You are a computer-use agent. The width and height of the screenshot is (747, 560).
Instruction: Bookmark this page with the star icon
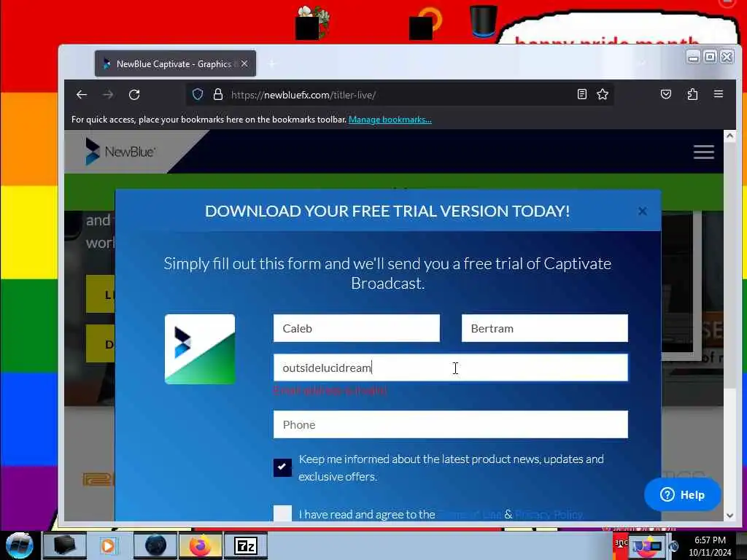click(603, 94)
